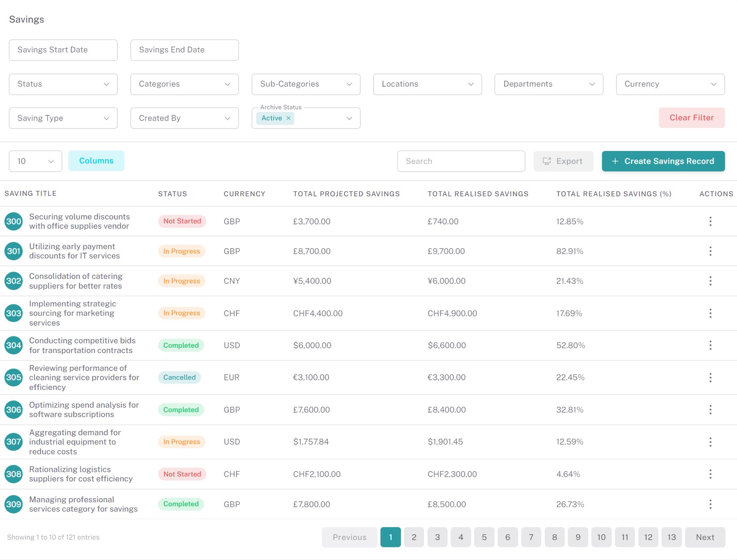
Task: Open actions menu for record 306
Action: pos(710,409)
